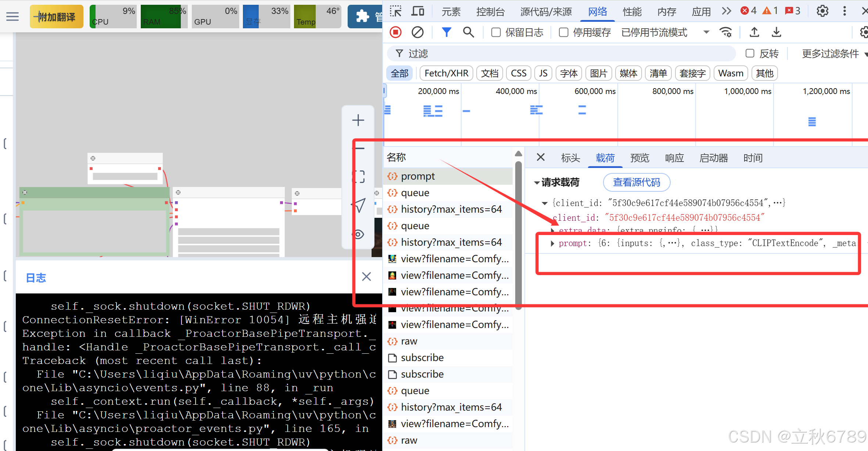Enable the 停用缓存 checkbox
The width and height of the screenshot is (868, 451).
tap(563, 33)
